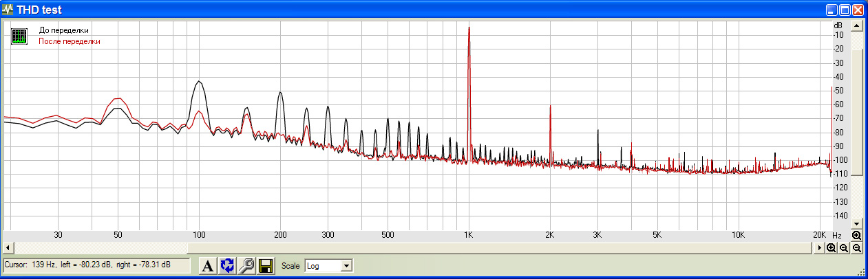The width and height of the screenshot is (868, 279).
Task: Click the 1K fundamental peak on graph
Action: tap(469, 31)
